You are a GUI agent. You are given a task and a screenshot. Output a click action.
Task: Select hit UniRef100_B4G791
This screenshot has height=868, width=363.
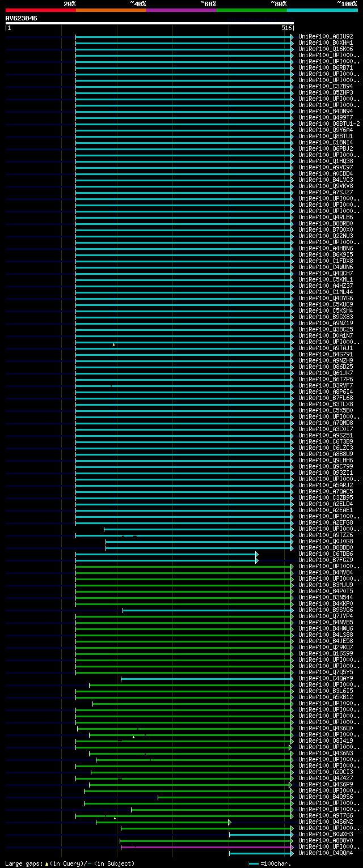click(326, 354)
